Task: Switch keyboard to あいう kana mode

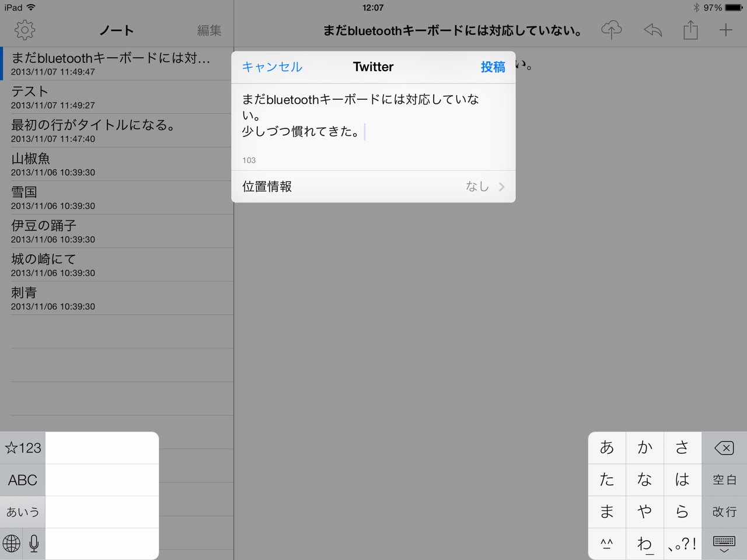Action: pyautogui.click(x=23, y=512)
